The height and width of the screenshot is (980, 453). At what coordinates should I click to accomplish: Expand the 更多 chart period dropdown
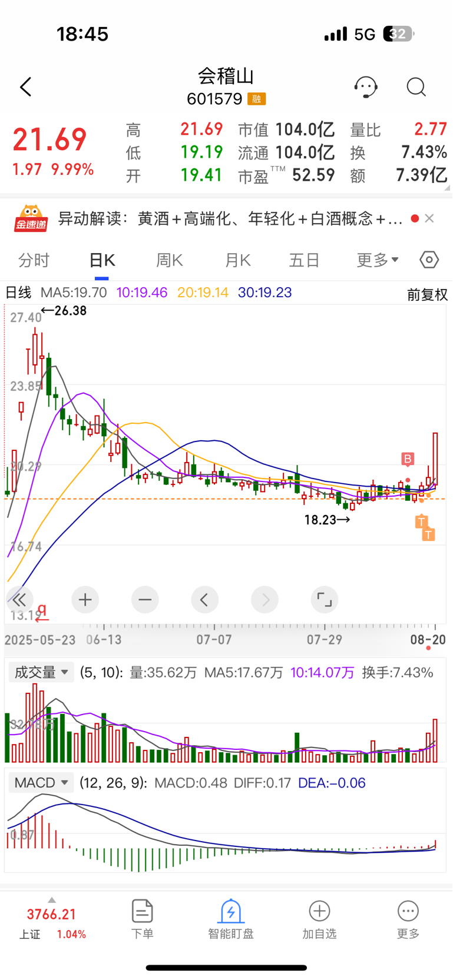[x=378, y=260]
